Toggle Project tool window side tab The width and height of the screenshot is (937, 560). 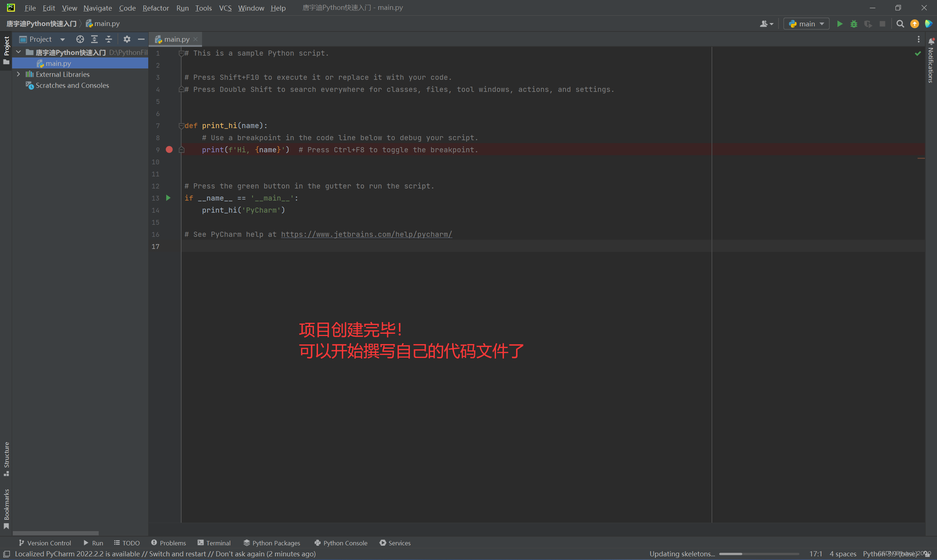(x=6, y=51)
